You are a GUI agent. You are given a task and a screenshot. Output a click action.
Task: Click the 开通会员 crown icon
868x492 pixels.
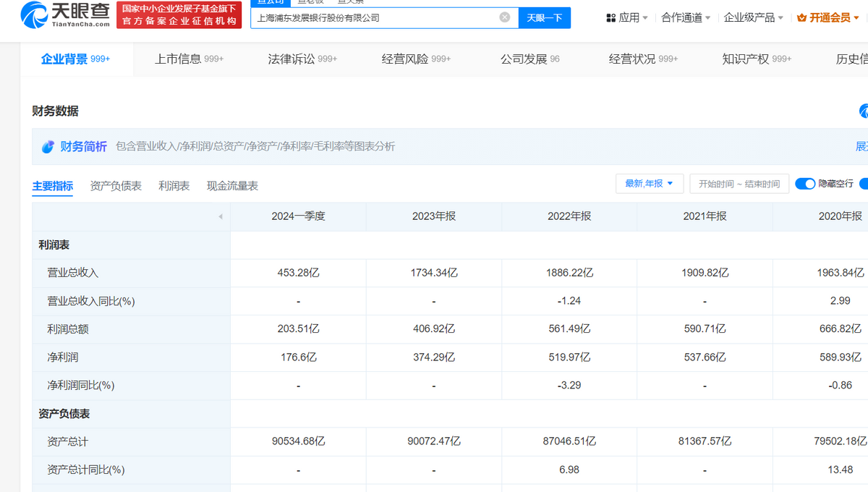coord(801,18)
